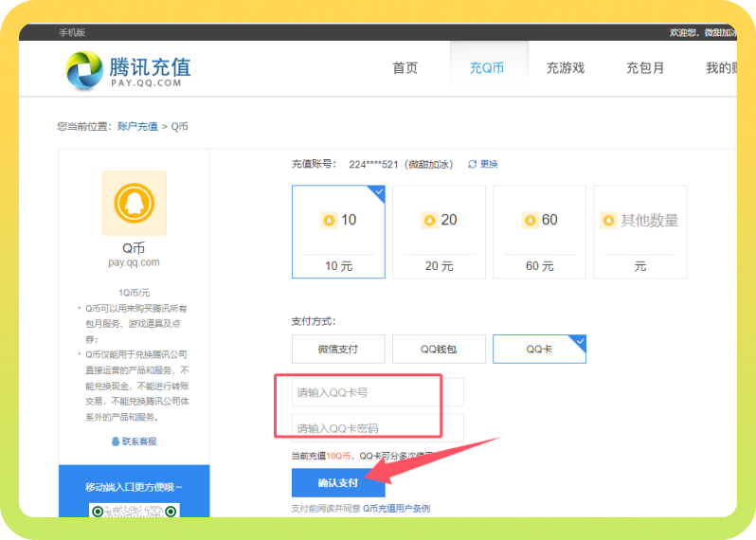Click the 联系客服 link
Viewport: 756px width, 540px height.
click(139, 441)
